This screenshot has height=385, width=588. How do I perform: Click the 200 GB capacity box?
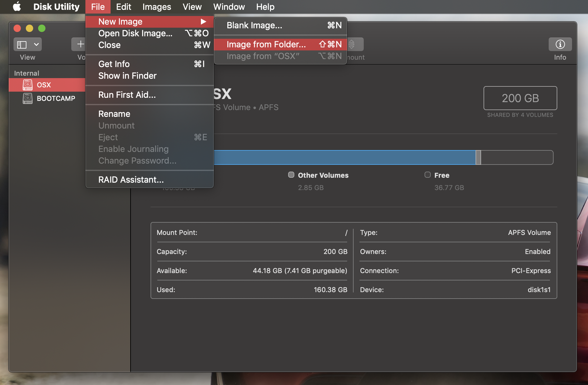click(x=520, y=98)
